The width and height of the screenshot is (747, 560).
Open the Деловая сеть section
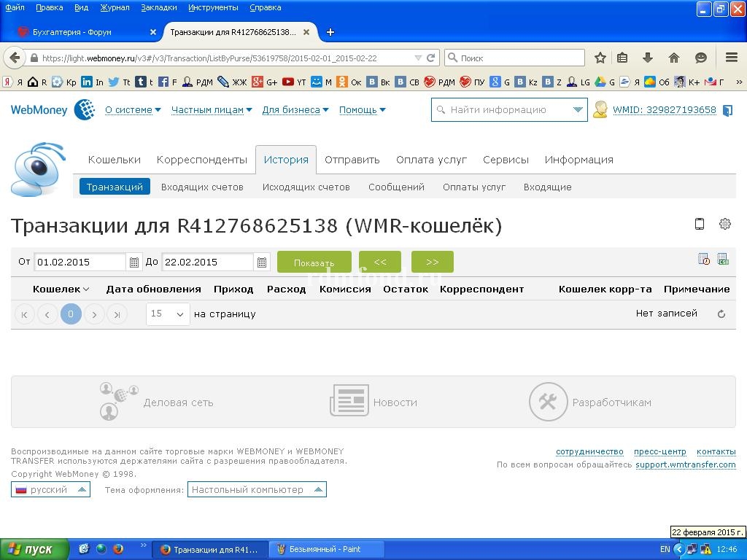156,402
